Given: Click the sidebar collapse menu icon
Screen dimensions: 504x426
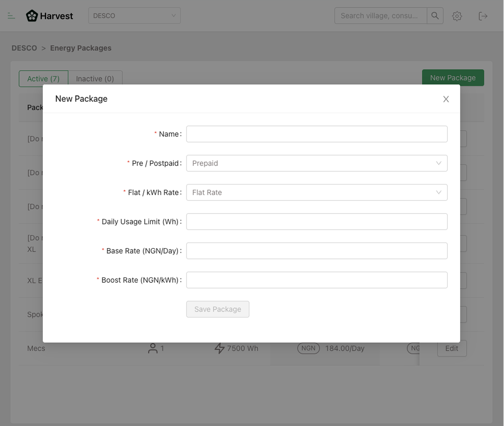Looking at the screenshot, I should point(11,16).
